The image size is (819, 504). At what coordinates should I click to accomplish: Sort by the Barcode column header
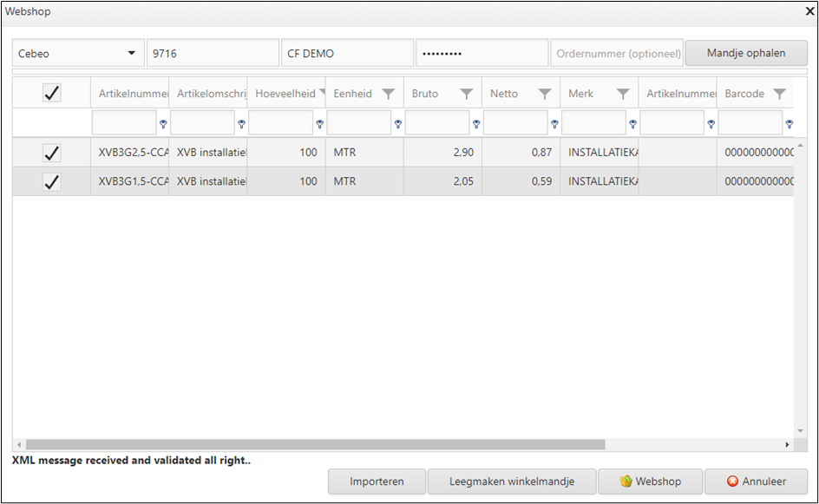tap(744, 94)
